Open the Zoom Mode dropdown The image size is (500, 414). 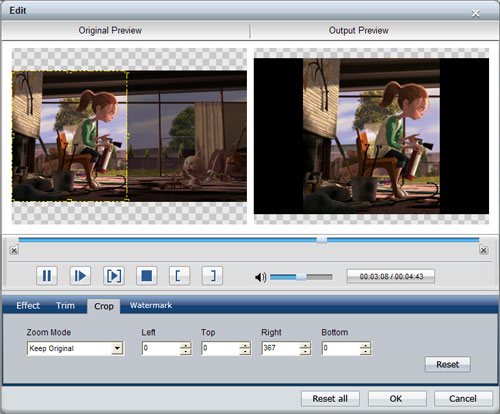pos(117,348)
